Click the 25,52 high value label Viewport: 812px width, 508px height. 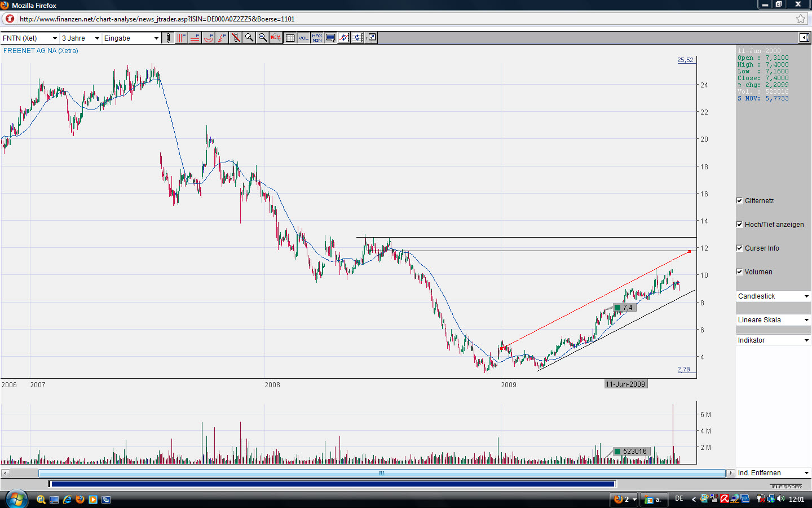tap(685, 60)
